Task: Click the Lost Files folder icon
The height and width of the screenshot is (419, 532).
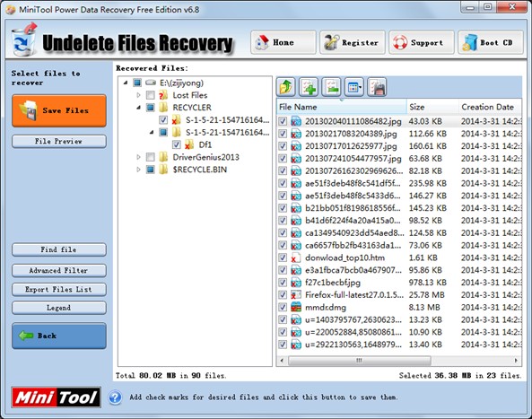Action: tap(163, 95)
